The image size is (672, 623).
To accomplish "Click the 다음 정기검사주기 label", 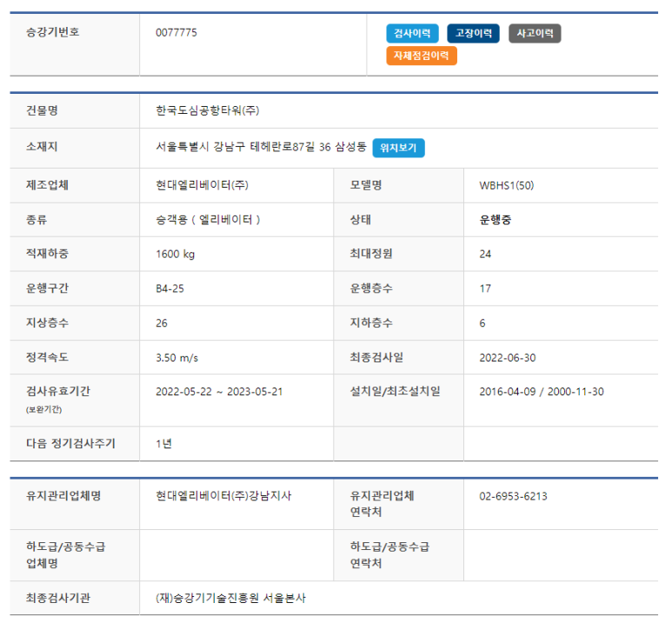I will click(x=70, y=443).
